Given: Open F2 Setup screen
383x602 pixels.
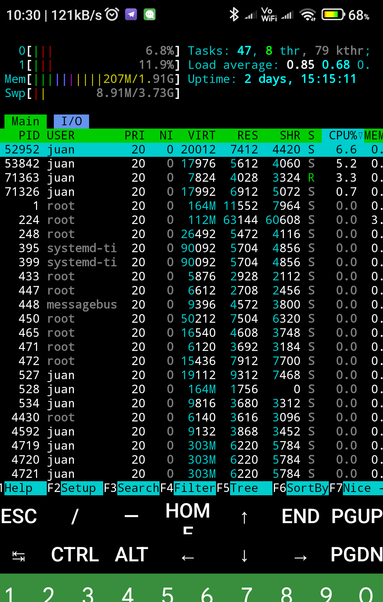Looking at the screenshot, I should tap(75, 488).
